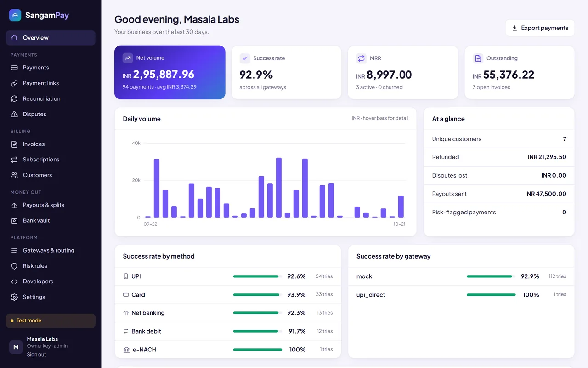The image size is (588, 368).
Task: Click the mock gateway row label
Action: pos(364,276)
